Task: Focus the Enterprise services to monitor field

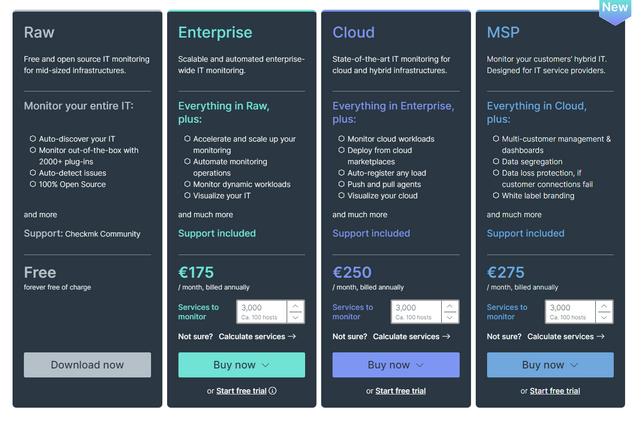Action: [262, 312]
